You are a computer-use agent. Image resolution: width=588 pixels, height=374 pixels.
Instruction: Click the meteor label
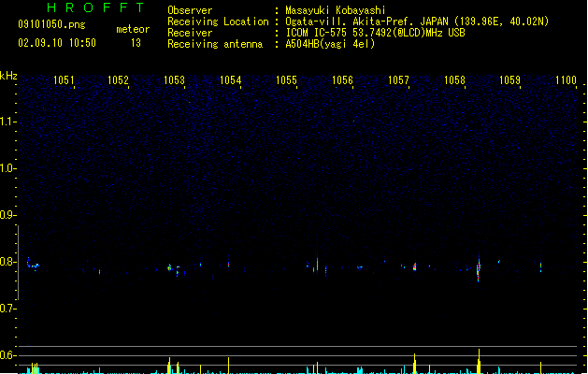[x=133, y=29]
